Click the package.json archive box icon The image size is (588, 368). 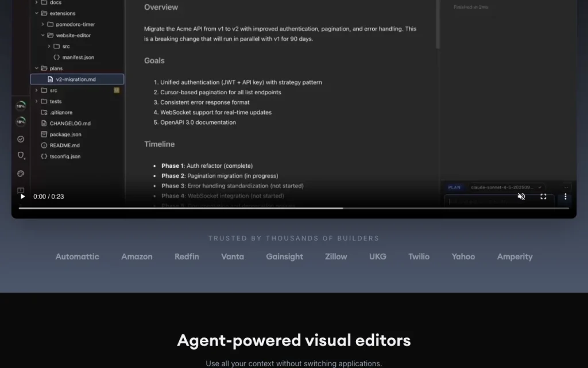44,134
